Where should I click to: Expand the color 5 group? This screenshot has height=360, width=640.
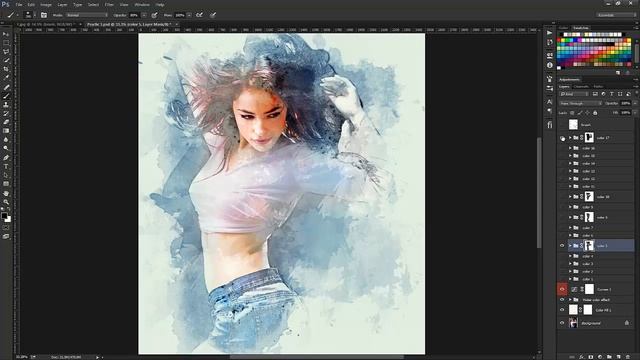point(570,246)
